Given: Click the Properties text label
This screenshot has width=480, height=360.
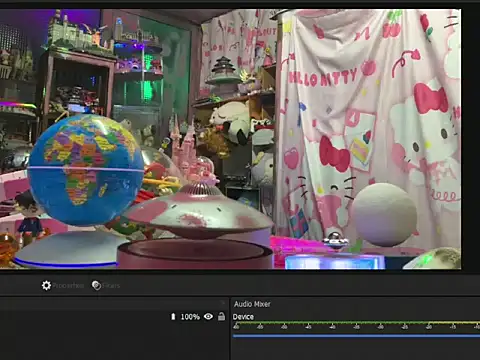Looking at the screenshot, I should click(68, 286).
